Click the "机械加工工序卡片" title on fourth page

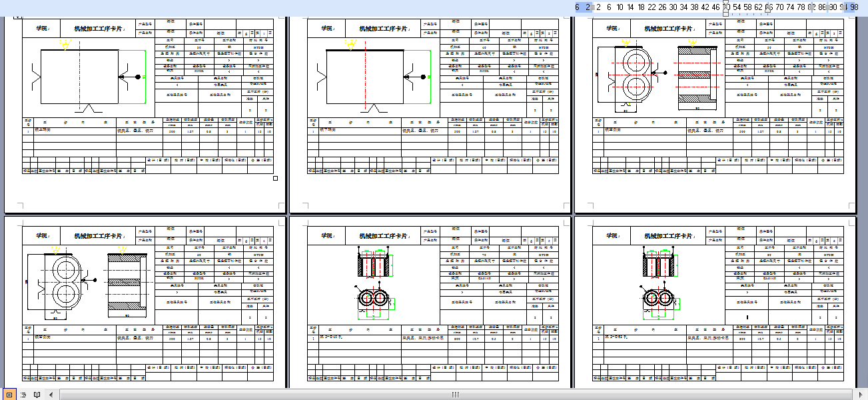click(x=97, y=236)
